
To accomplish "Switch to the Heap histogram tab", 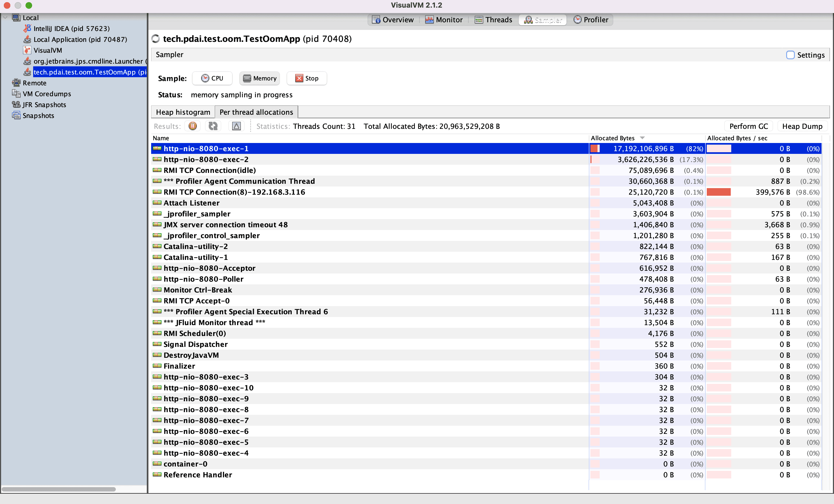I will tap(183, 112).
